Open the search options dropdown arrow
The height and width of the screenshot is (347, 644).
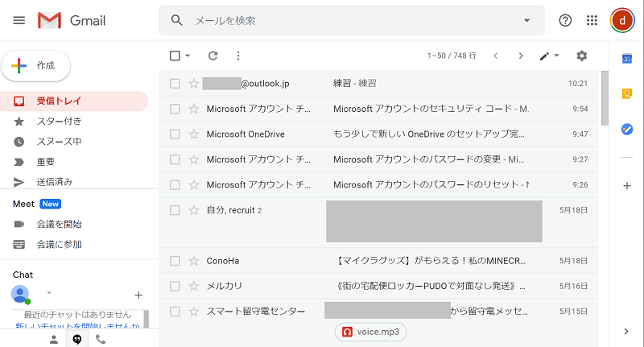click(x=526, y=20)
